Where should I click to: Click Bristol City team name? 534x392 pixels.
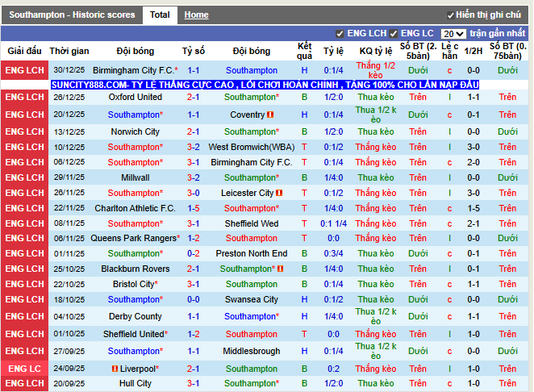tap(134, 285)
